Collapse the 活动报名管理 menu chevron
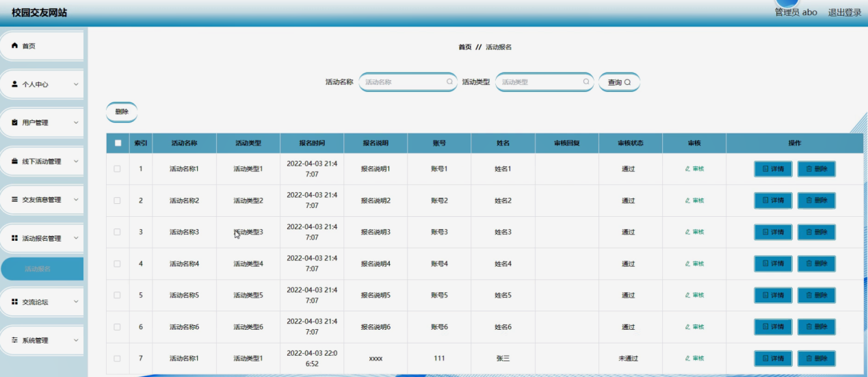 (76, 238)
